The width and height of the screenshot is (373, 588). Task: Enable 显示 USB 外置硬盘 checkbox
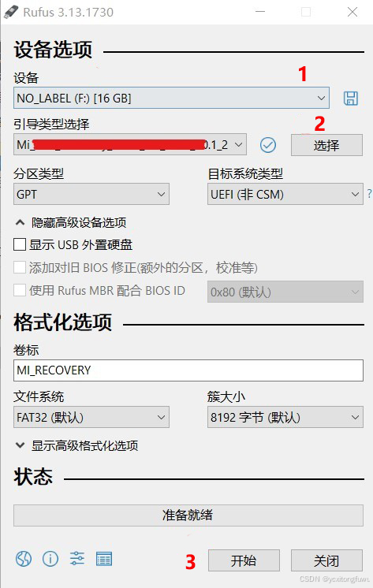click(x=20, y=244)
